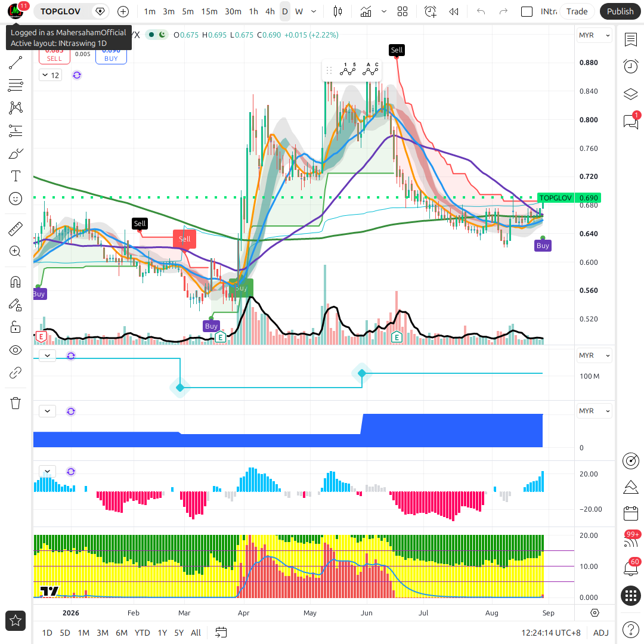Add symbol with the plus button
This screenshot has height=644, width=644.
tap(123, 11)
